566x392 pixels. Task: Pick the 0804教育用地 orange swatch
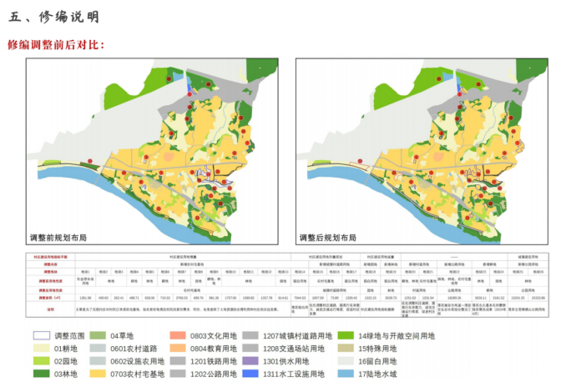pyautogui.click(x=177, y=349)
